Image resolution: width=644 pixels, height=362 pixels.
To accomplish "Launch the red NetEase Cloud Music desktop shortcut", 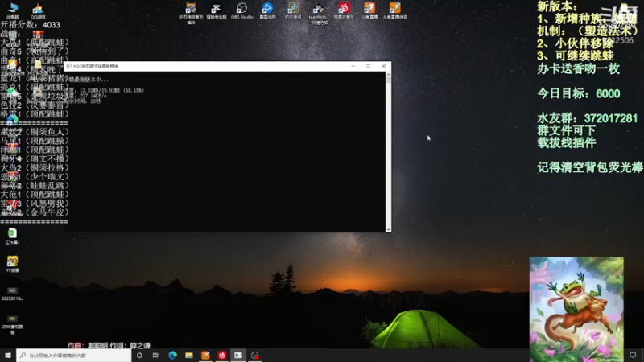I will 344,10.
